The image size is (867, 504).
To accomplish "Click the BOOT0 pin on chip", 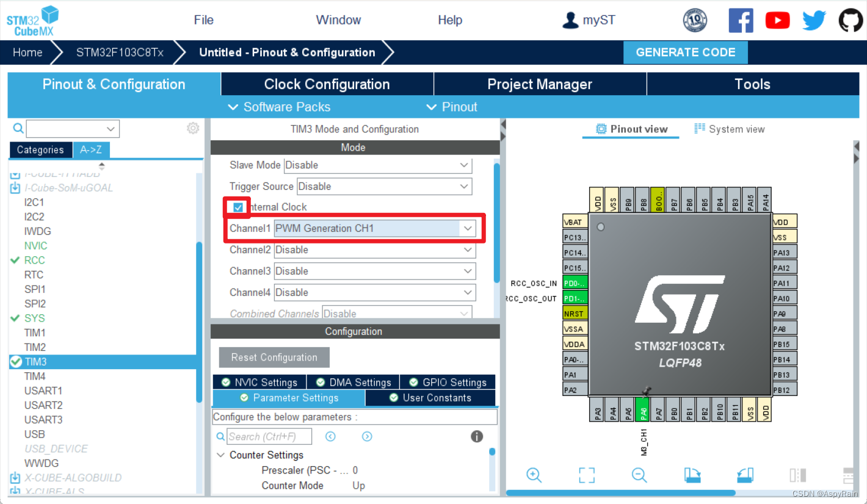I will pyautogui.click(x=658, y=200).
